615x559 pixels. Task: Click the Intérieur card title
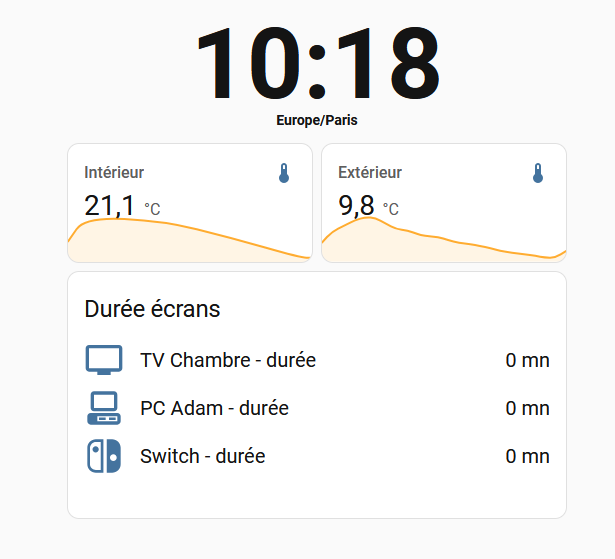114,172
